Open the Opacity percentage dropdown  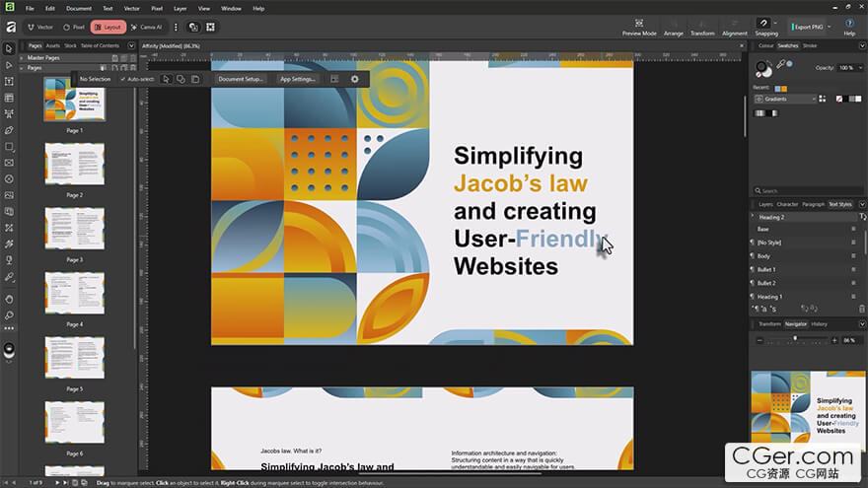pos(858,68)
